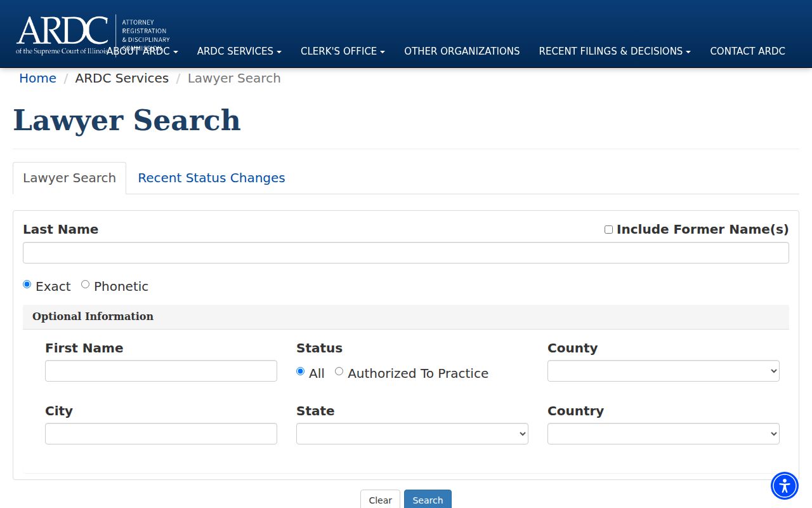Click the Search button

[428, 500]
